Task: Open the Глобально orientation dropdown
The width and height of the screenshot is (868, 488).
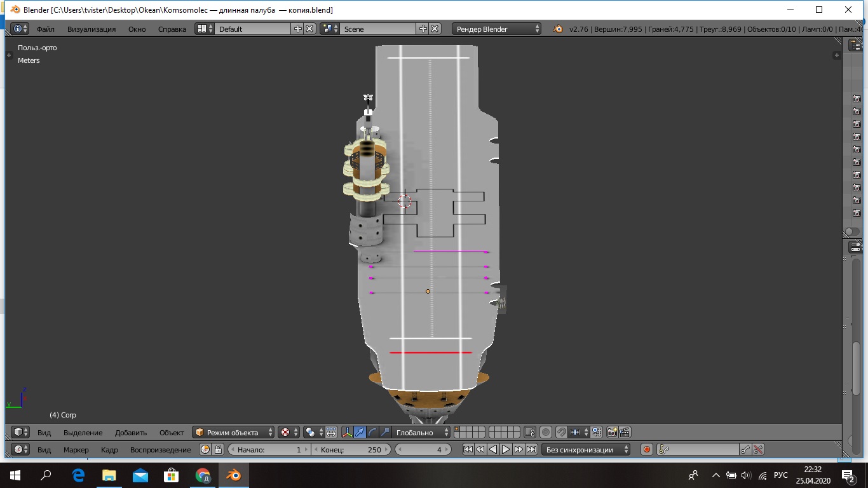Action: click(x=420, y=432)
